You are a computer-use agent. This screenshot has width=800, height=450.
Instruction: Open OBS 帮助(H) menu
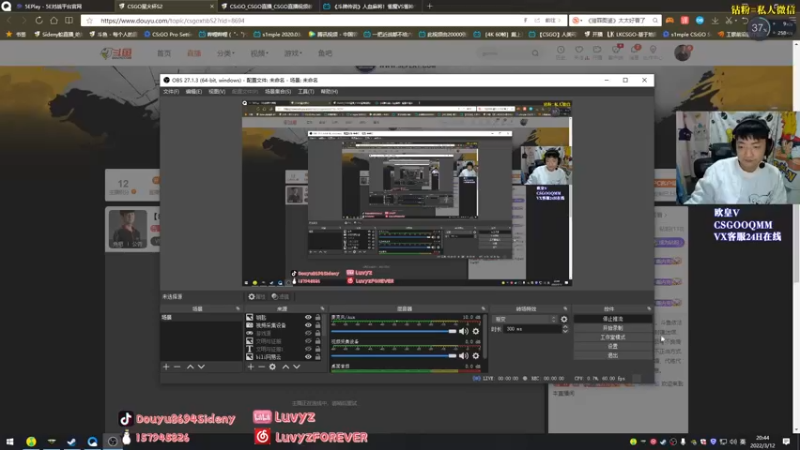[329, 91]
